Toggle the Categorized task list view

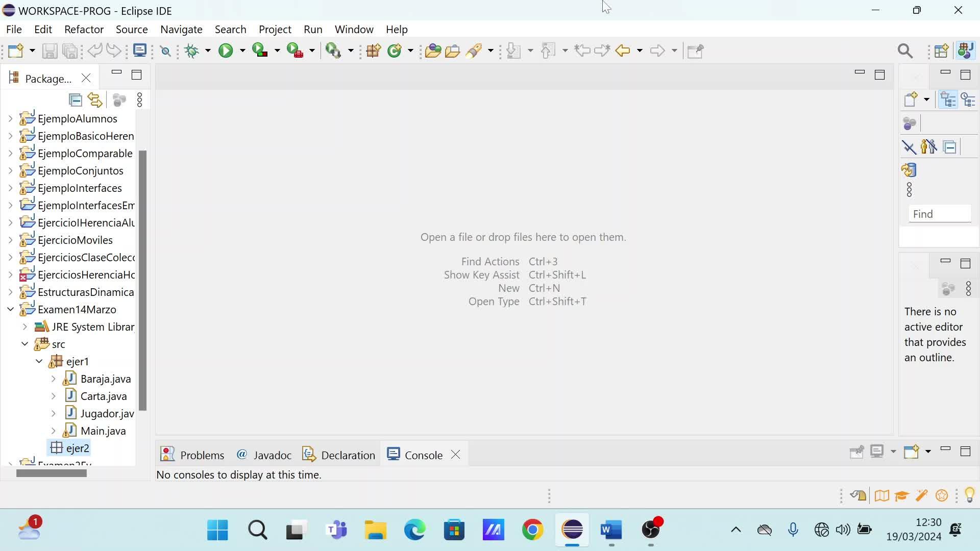(x=948, y=99)
